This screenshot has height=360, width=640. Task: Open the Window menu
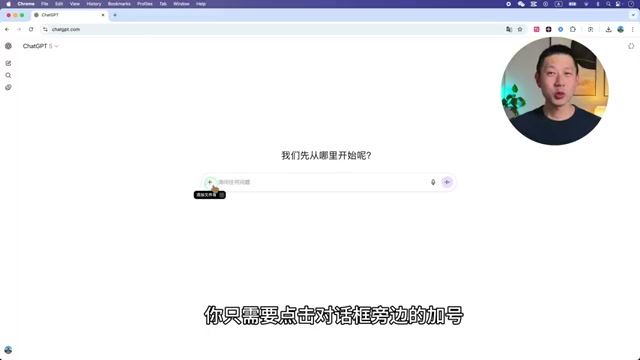click(x=181, y=4)
